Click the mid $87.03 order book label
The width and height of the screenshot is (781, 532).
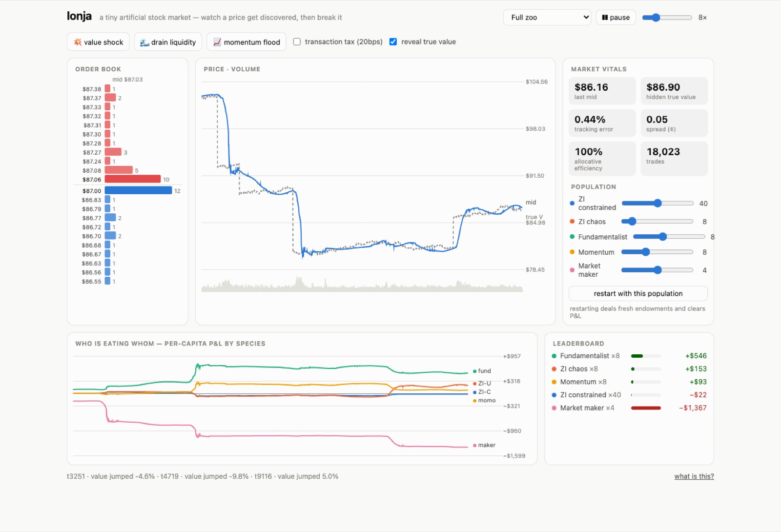[127, 80]
